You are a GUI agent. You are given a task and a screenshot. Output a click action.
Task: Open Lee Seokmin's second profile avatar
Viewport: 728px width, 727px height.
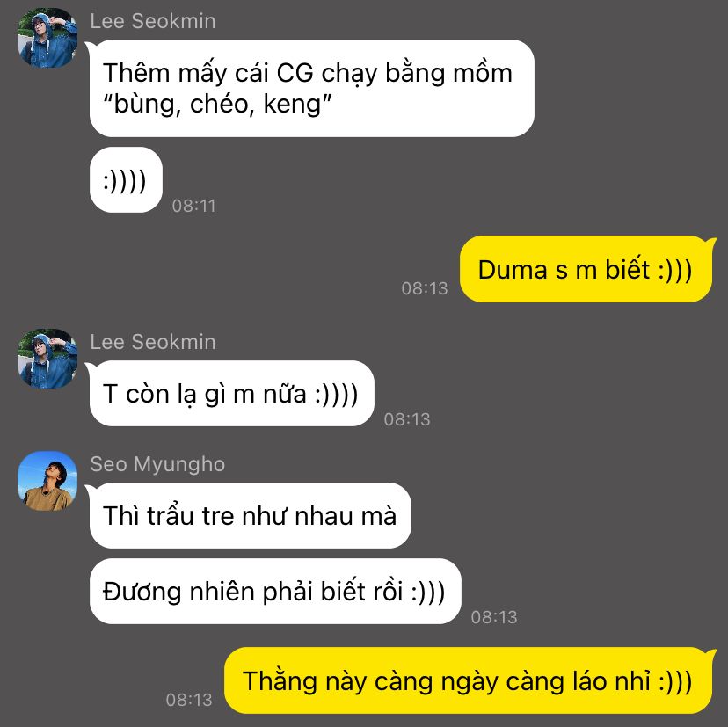point(47,359)
